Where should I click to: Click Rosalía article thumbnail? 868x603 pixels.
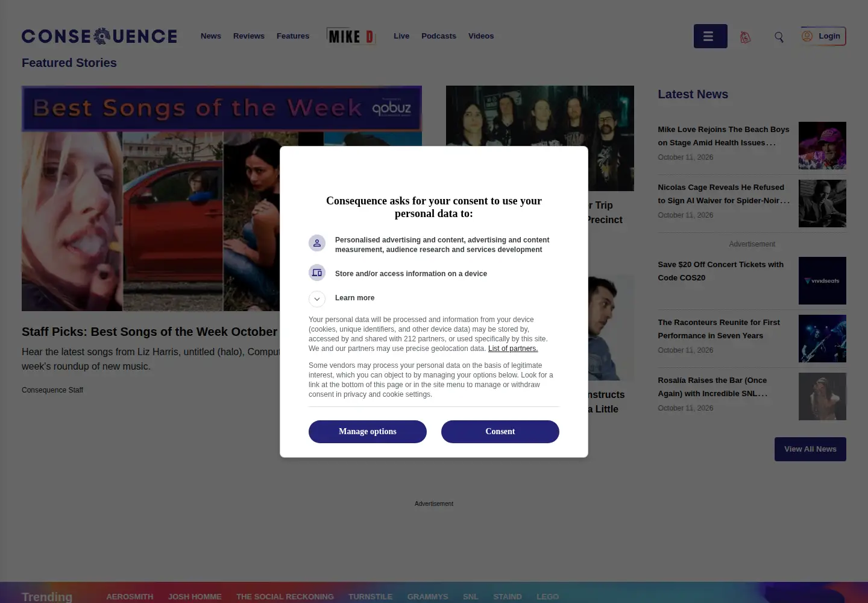tap(822, 396)
